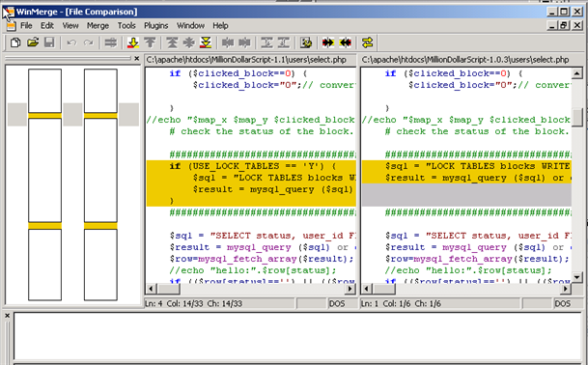Viewport: 588px width, 365px height.
Task: Open the Edit menu
Action: click(47, 25)
